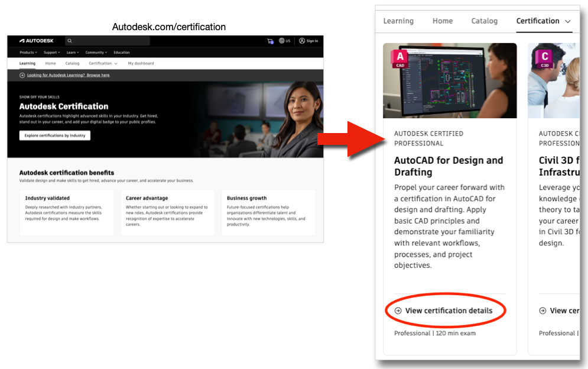Screen dimensions: 588x369
Task: Select Home tab in enlarged panel
Action: [443, 21]
